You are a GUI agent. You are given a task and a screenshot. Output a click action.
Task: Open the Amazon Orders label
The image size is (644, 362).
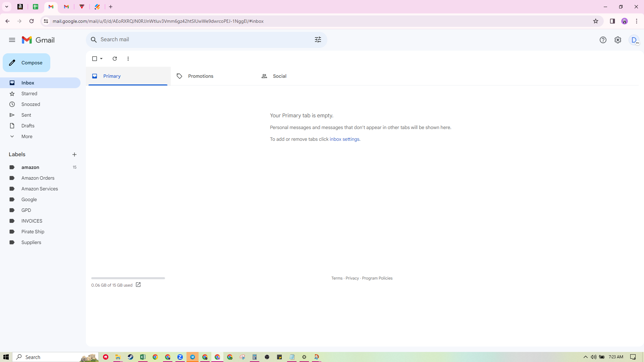[x=40, y=178]
